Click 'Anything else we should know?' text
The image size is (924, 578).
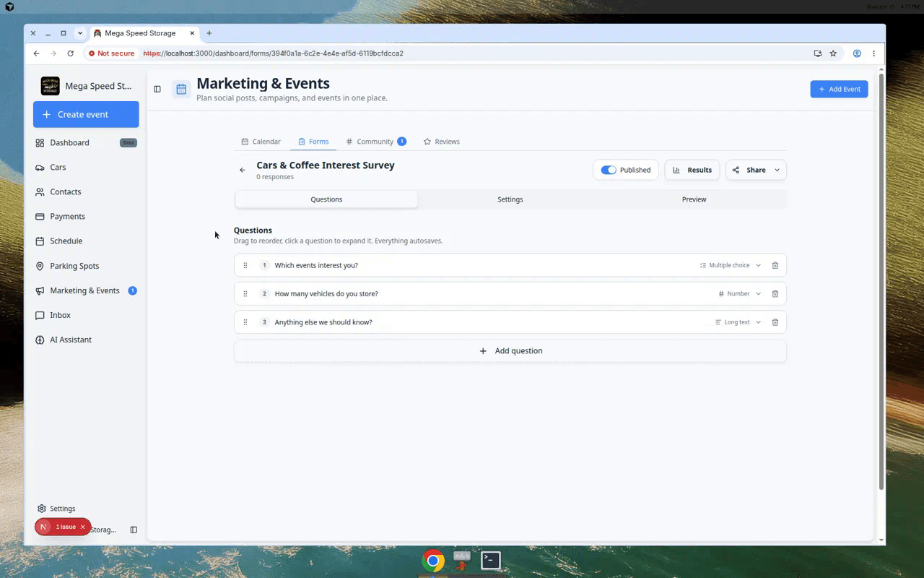[x=323, y=322]
